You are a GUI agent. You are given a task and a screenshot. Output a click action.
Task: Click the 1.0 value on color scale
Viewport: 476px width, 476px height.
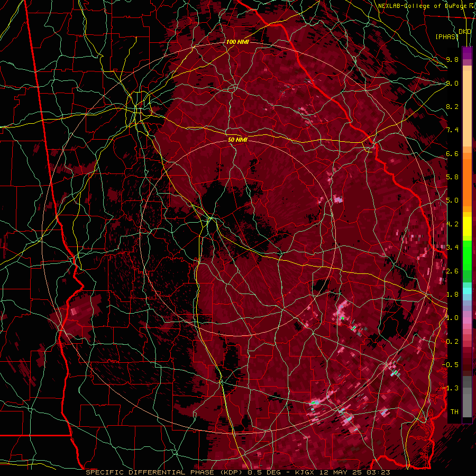click(452, 318)
